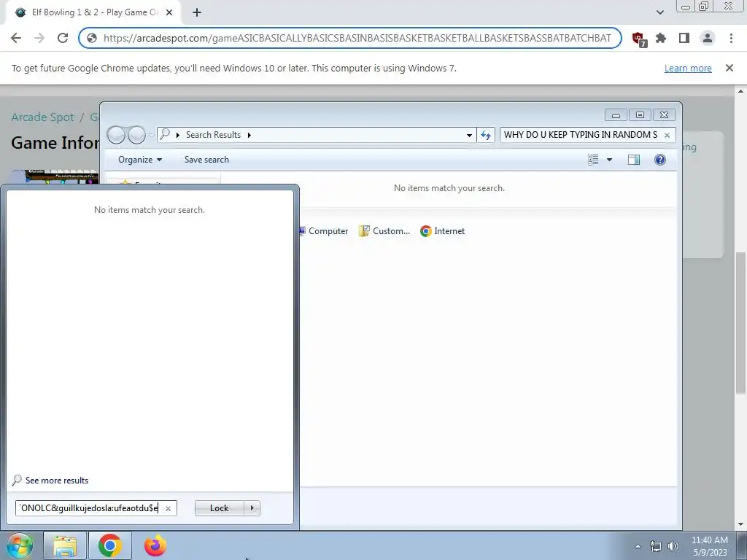The image size is (747, 560).
Task: Open Chrome extensions puzzle icon
Action: (661, 38)
